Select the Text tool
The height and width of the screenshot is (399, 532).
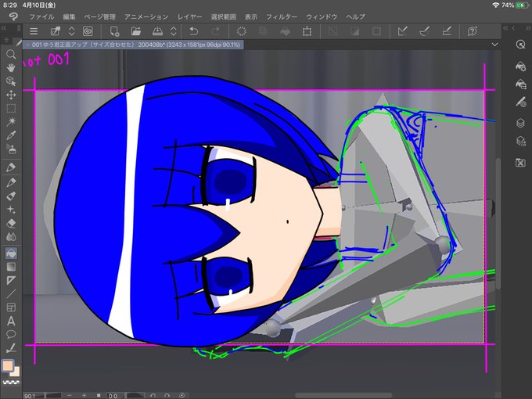(x=11, y=321)
